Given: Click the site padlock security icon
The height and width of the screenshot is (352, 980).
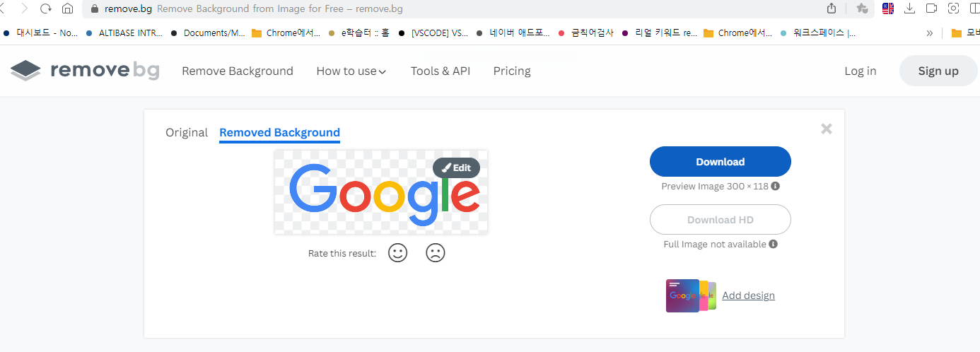Looking at the screenshot, I should click(96, 9).
